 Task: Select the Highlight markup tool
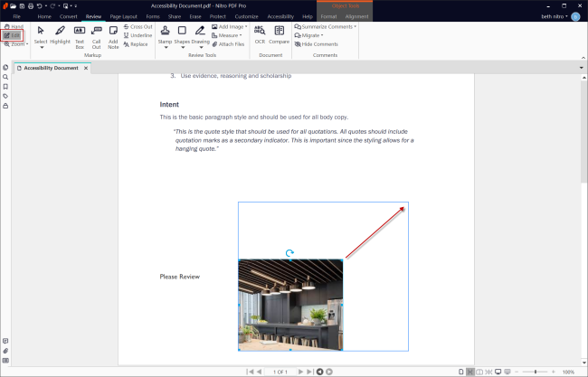pos(60,35)
